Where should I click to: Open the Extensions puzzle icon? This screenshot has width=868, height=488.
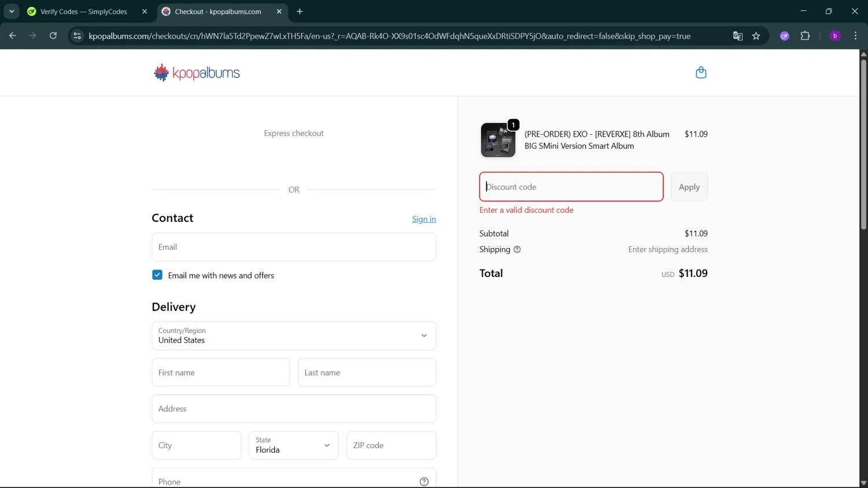pyautogui.click(x=805, y=36)
